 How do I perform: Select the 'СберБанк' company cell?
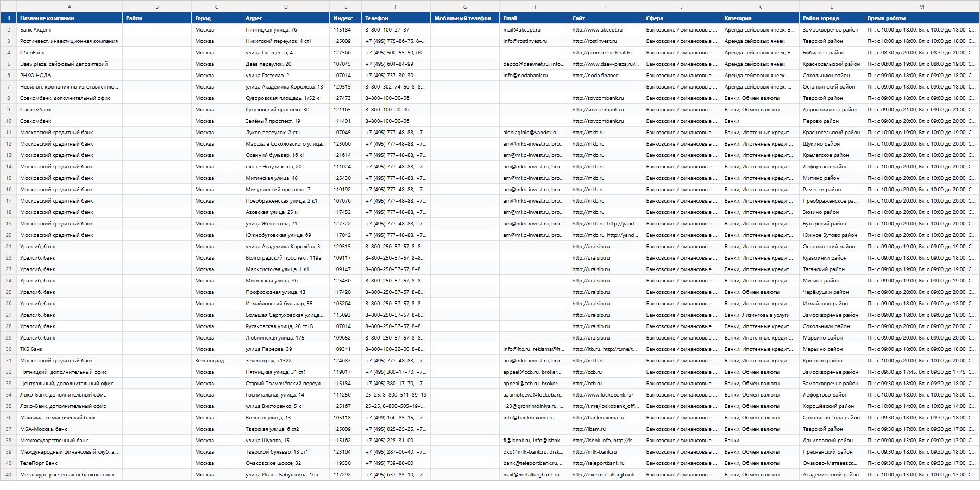click(70, 53)
